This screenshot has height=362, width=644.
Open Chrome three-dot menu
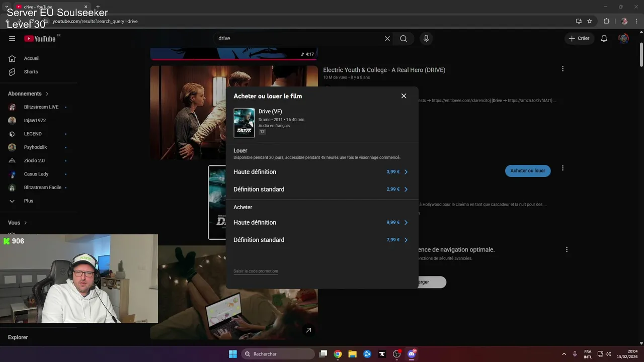(x=636, y=21)
